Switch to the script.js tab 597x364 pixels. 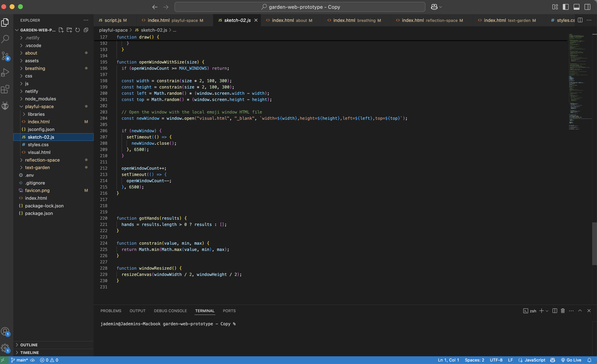[x=113, y=20]
